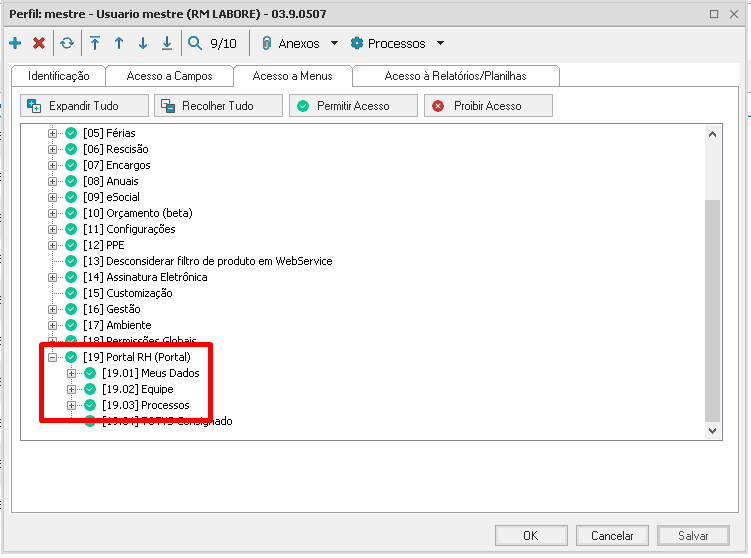The height and width of the screenshot is (558, 751).
Task: Switch to the Acesso a Campos tab
Action: coord(170,76)
